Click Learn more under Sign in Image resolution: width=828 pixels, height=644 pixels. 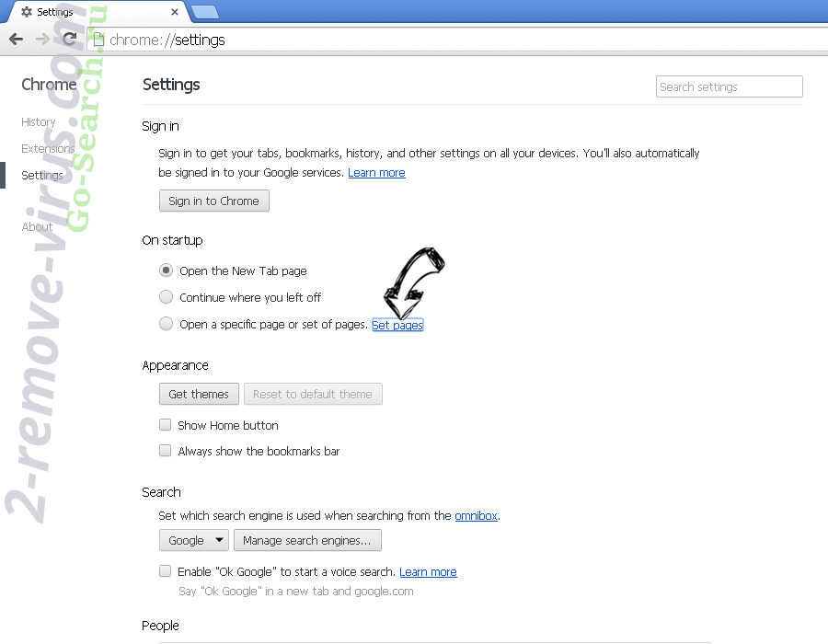tap(376, 173)
